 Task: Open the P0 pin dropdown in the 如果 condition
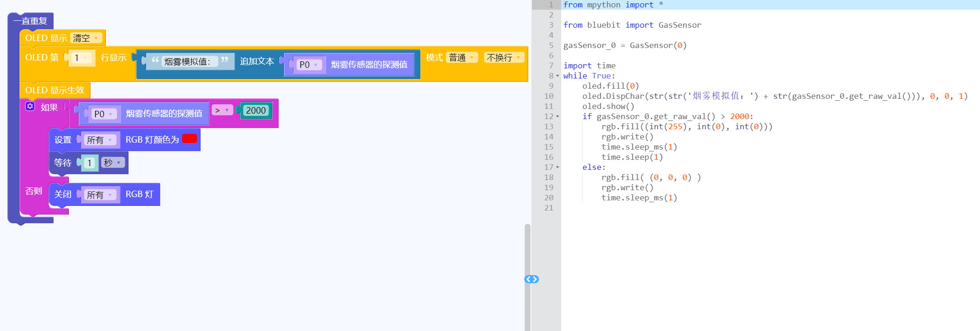coord(103,114)
